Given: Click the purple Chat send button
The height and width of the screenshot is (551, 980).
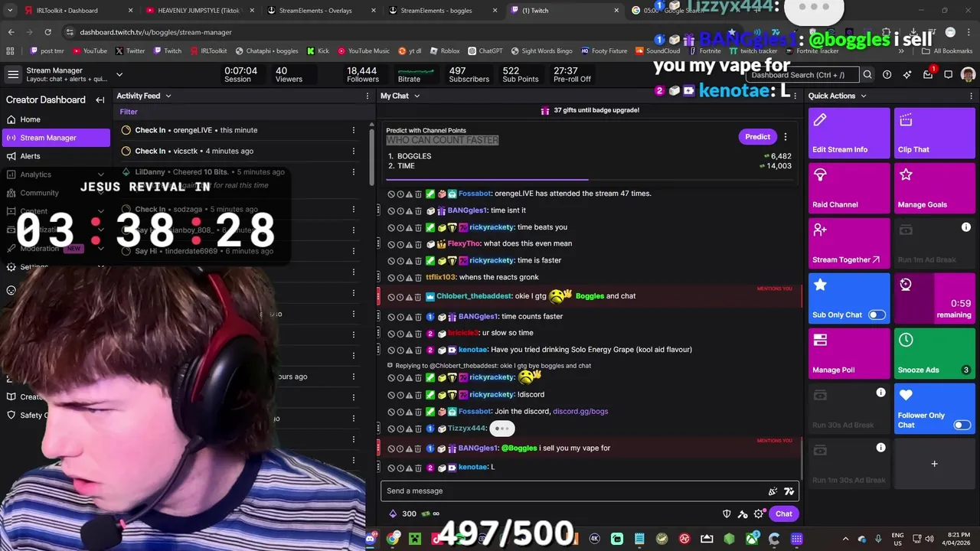Looking at the screenshot, I should (783, 514).
